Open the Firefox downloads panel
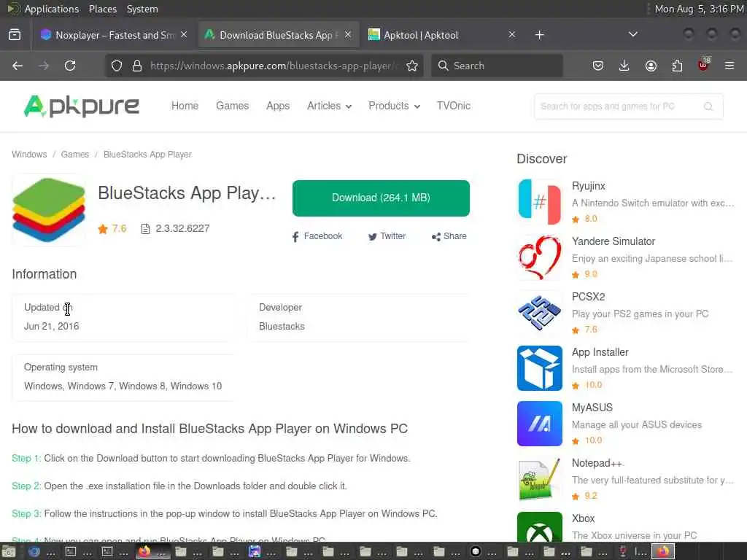The height and width of the screenshot is (560, 747). pos(624,66)
